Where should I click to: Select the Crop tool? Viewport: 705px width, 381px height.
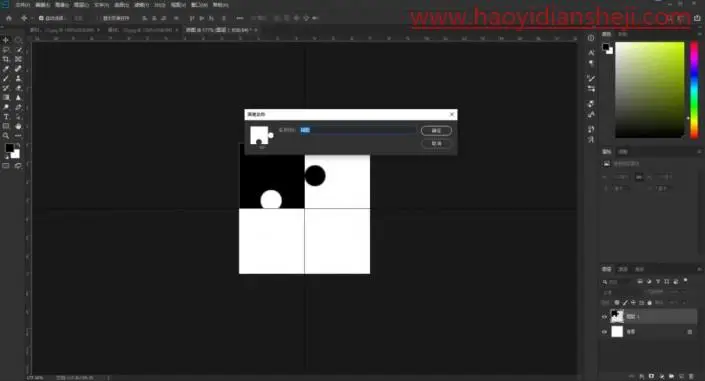point(6,59)
